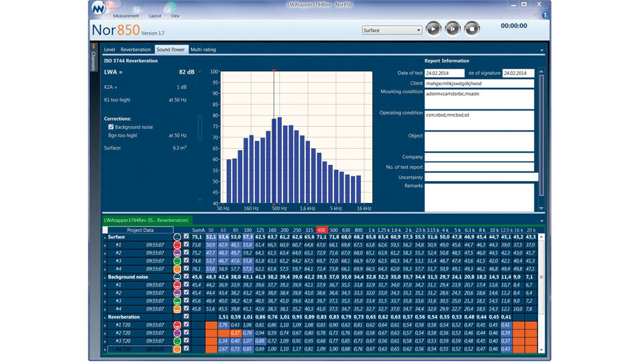Screen dimensions: 644x362
Task: Click the Mounting condition text box
Action: (479, 99)
